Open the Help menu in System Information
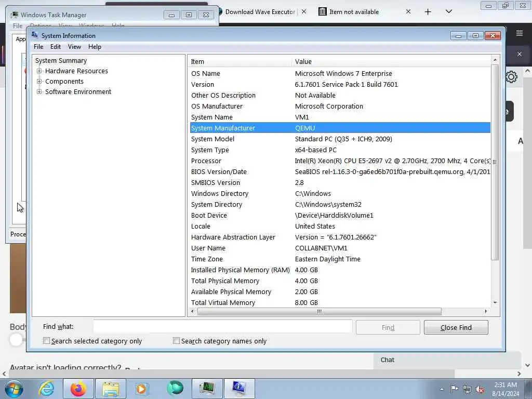 (95, 47)
